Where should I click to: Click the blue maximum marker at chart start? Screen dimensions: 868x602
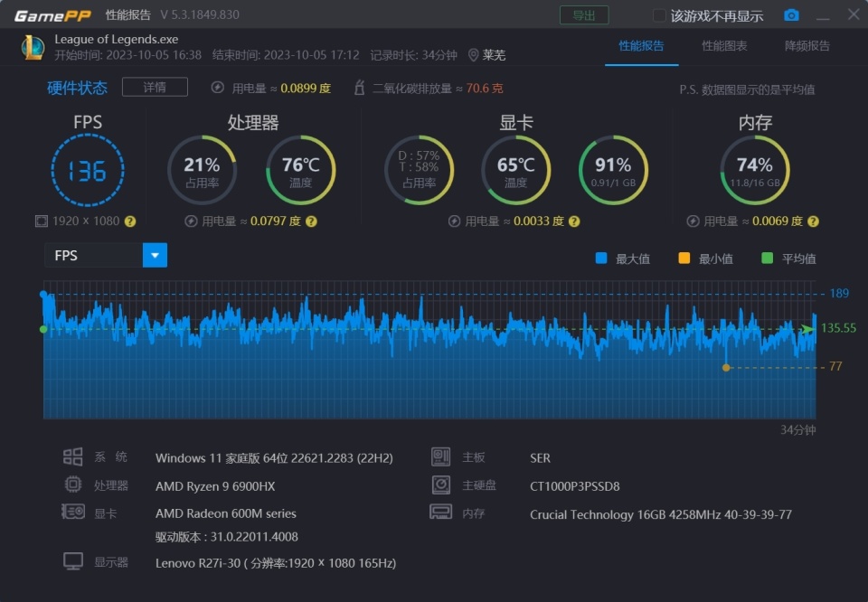(43, 295)
